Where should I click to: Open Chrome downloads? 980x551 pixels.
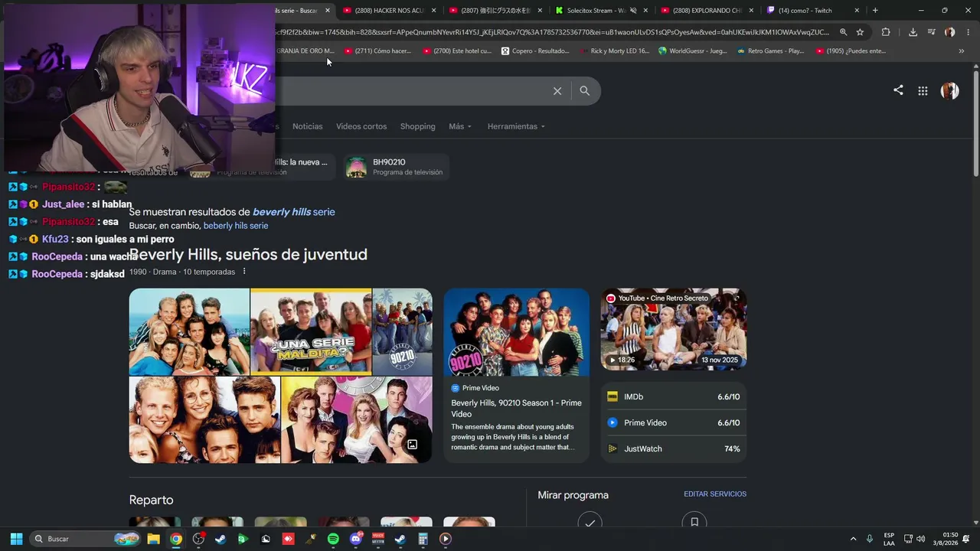tap(913, 32)
